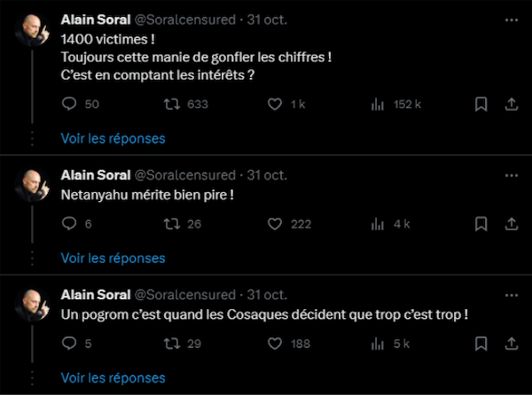Reply to the Netanyahu tweet
532x395 pixels.
coord(69,223)
